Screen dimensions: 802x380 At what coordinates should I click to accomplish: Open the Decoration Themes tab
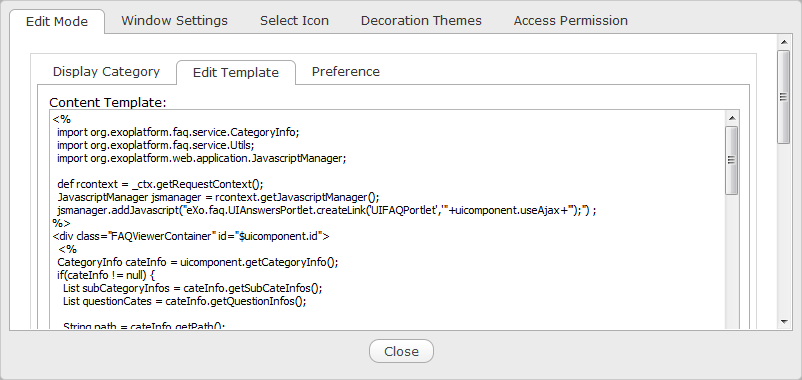tap(421, 21)
